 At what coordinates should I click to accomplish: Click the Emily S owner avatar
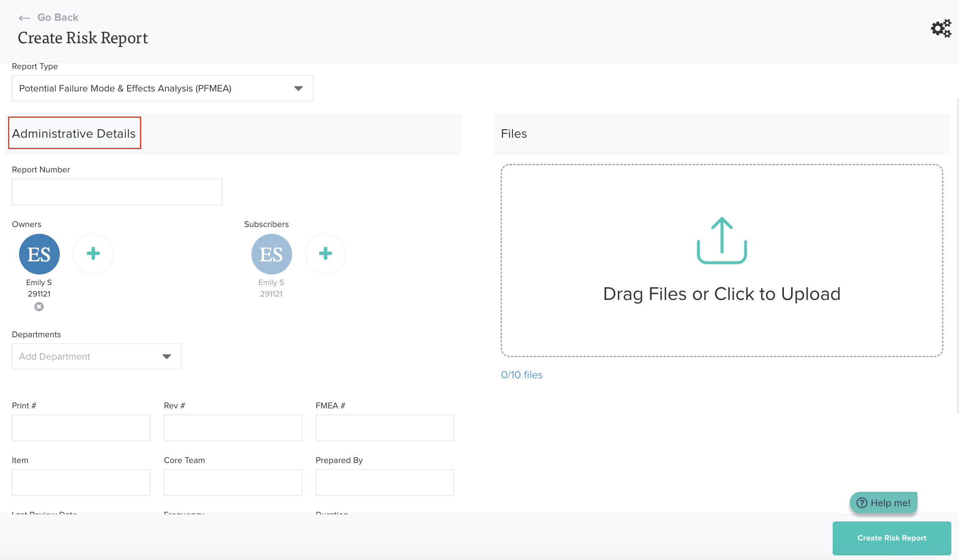(39, 254)
